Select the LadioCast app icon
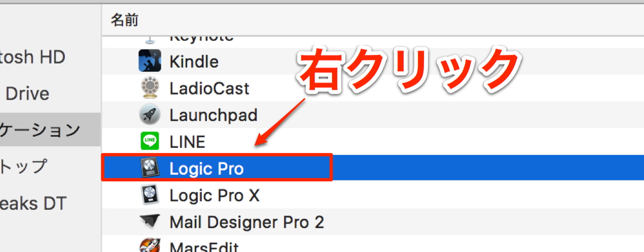Image resolution: width=644 pixels, height=252 pixels. (150, 88)
